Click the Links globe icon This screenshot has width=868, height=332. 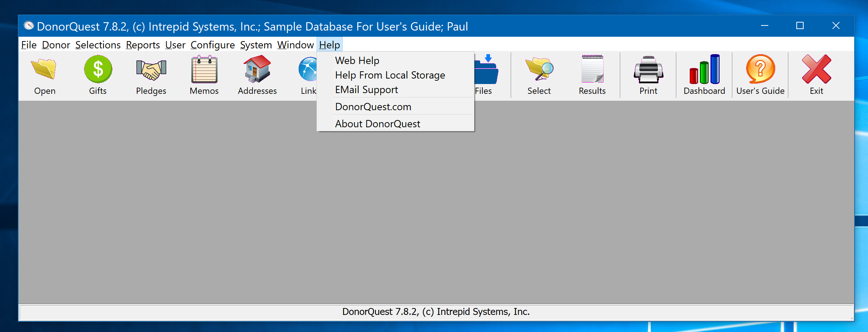pos(308,69)
